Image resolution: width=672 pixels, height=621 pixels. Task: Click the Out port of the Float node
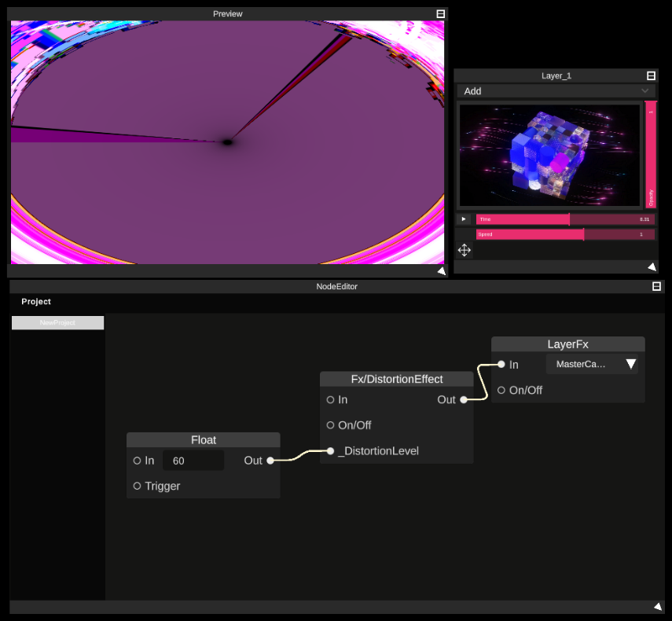(x=270, y=460)
